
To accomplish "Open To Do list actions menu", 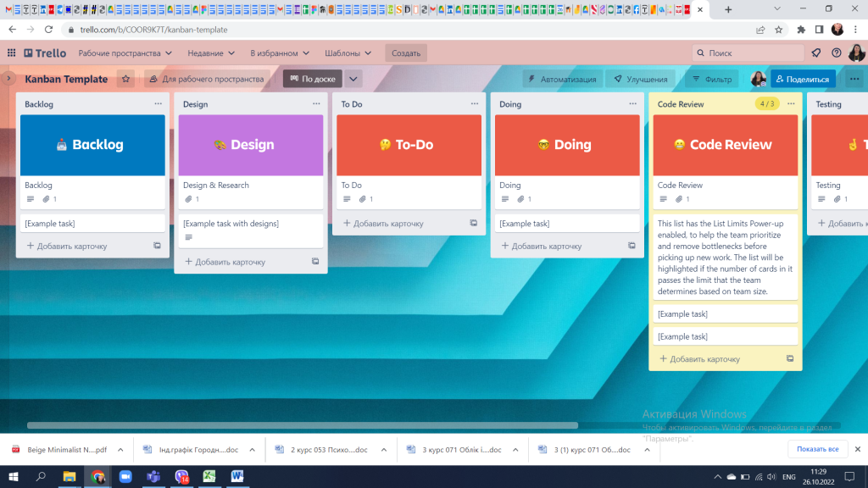I will pos(475,103).
